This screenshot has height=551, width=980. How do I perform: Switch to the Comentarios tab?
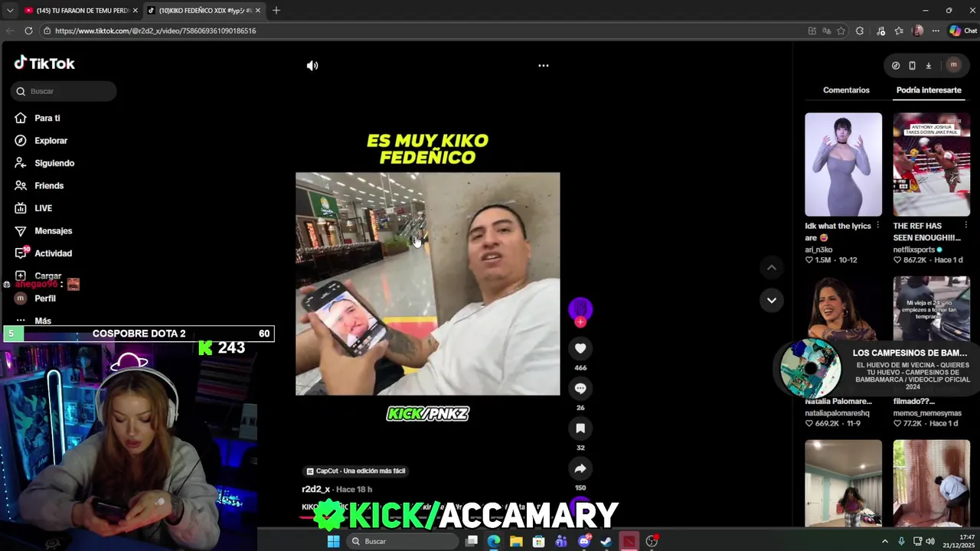846,90
